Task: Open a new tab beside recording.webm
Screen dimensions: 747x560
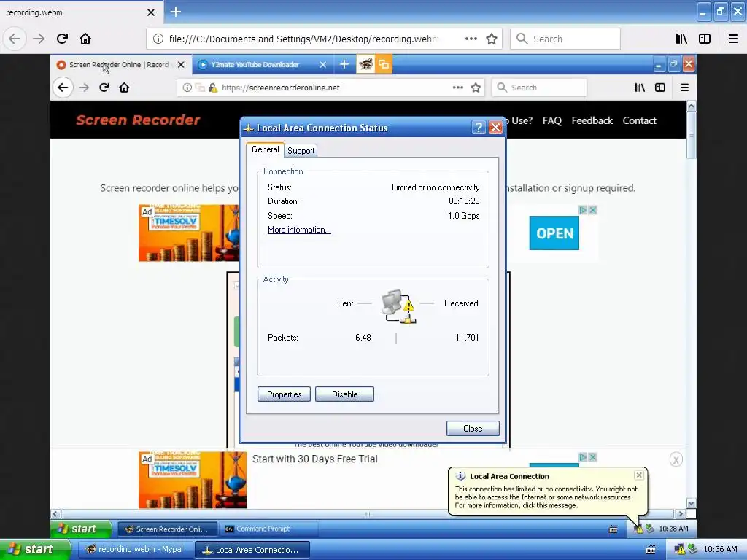Action: [176, 12]
